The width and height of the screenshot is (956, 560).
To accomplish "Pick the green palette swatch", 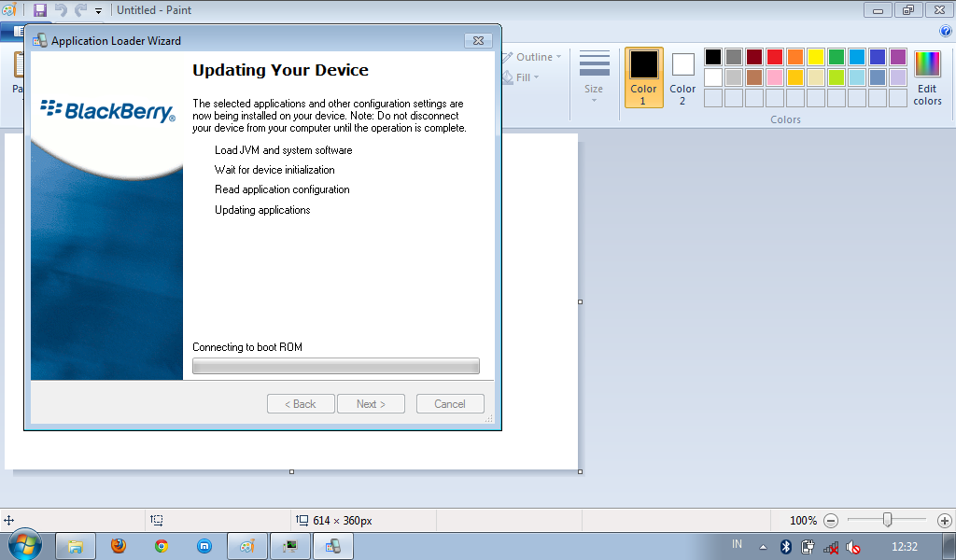I will [x=836, y=57].
